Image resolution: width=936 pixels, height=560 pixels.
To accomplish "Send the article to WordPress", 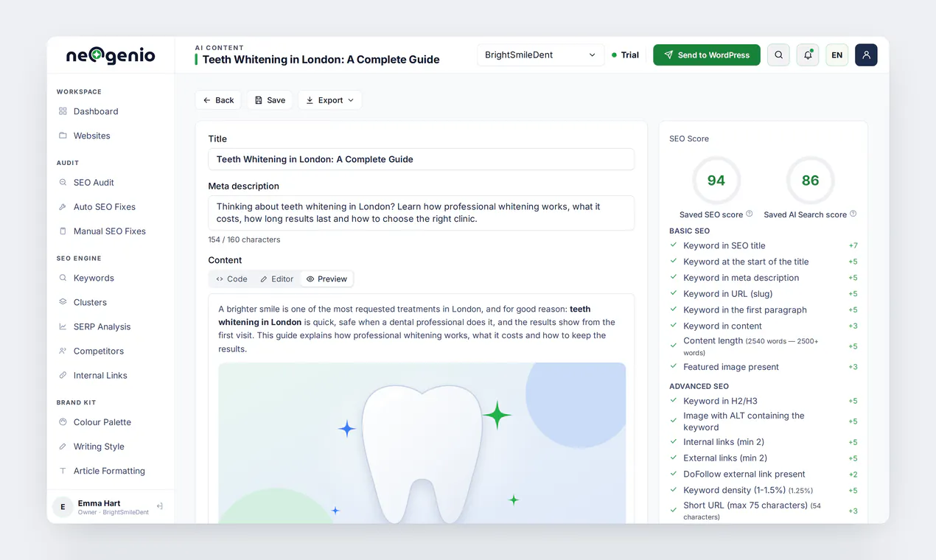I will coord(707,55).
